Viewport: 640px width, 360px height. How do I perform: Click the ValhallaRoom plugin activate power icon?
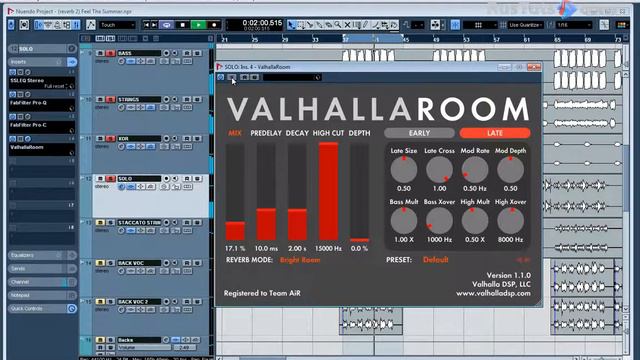coord(221,77)
